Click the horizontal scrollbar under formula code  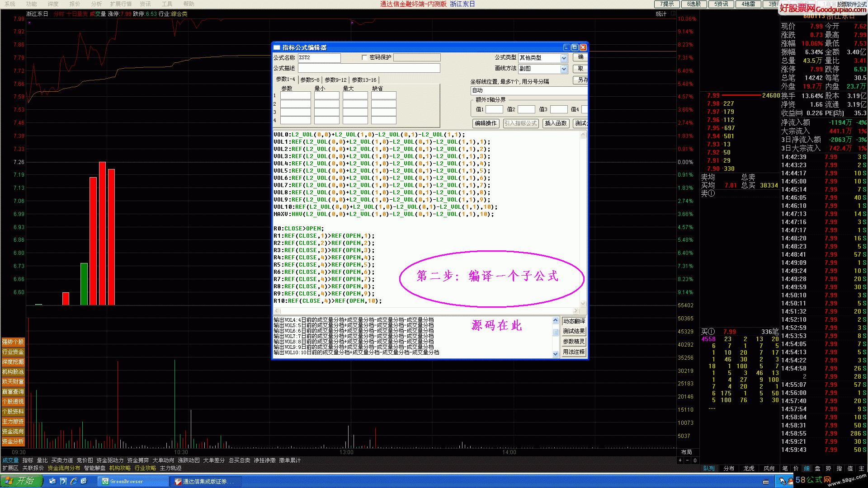click(427, 311)
